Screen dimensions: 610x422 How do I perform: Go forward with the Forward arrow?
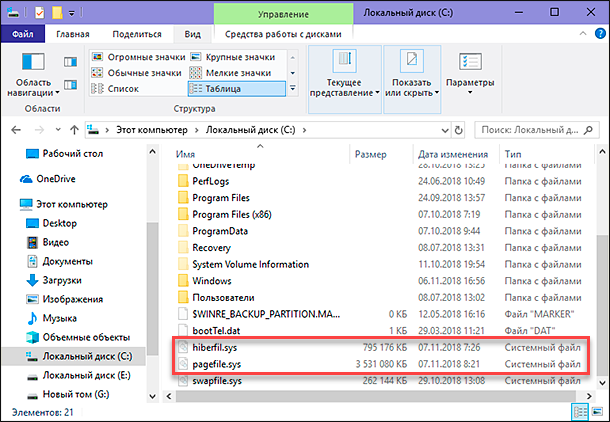pos(39,130)
